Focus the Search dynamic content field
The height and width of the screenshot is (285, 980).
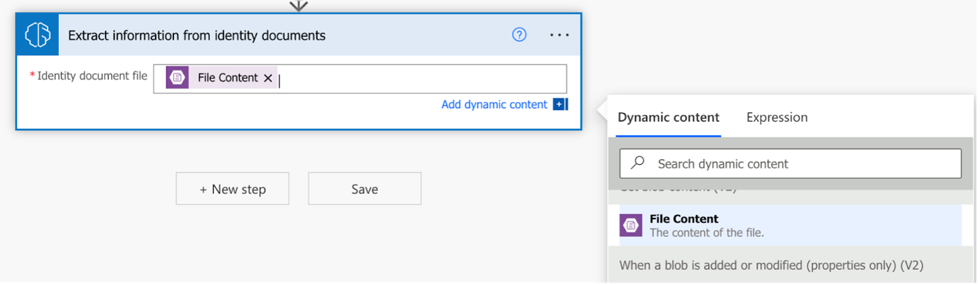[x=790, y=163]
